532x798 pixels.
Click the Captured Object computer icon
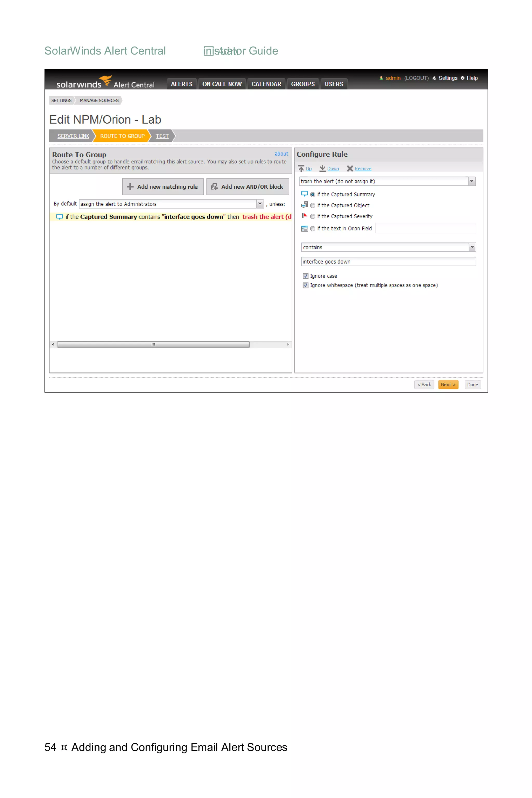click(x=304, y=205)
